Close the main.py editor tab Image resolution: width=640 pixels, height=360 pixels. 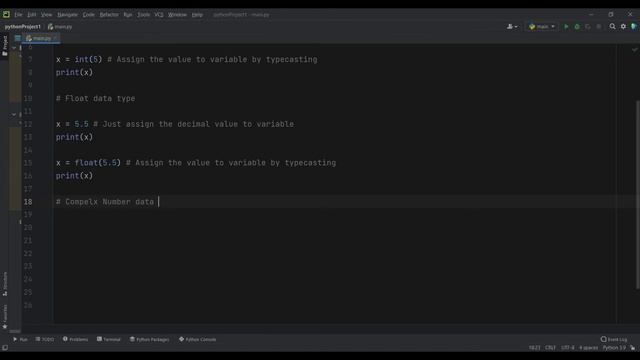pos(56,38)
